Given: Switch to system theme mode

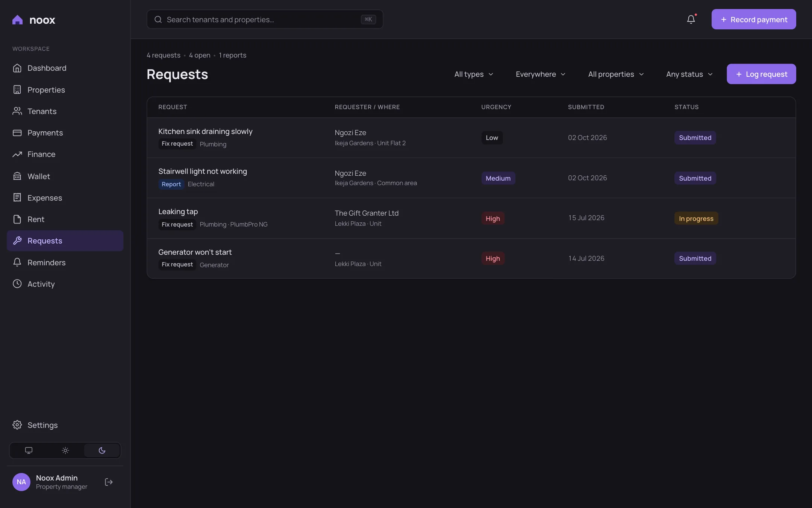Looking at the screenshot, I should [x=29, y=450].
